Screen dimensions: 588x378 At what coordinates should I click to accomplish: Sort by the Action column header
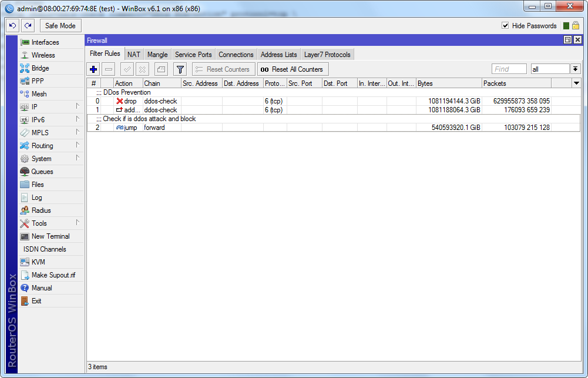(128, 83)
